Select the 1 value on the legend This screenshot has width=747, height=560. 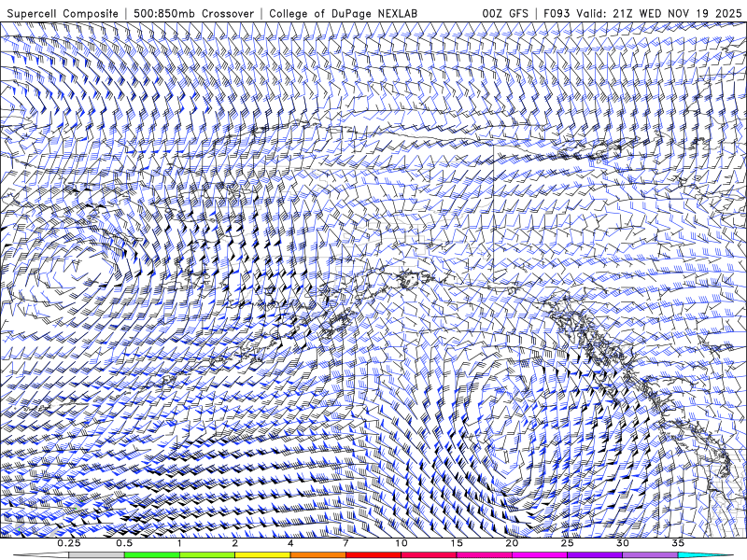[x=179, y=543]
